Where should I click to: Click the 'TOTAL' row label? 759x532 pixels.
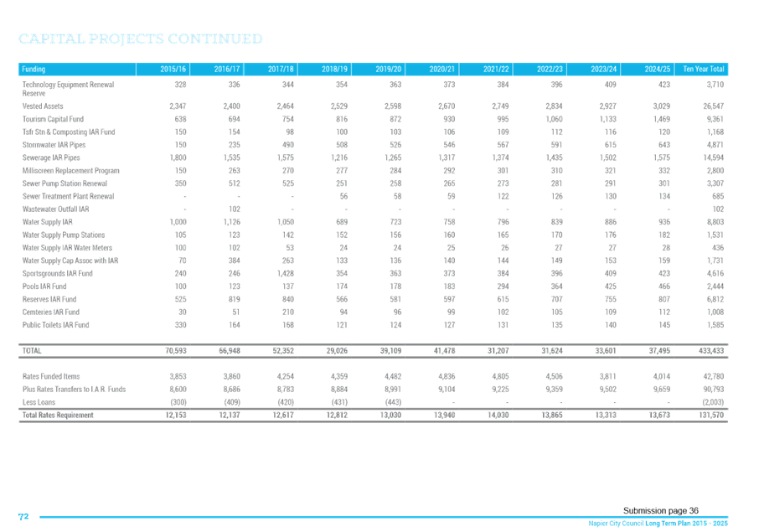click(x=32, y=350)
